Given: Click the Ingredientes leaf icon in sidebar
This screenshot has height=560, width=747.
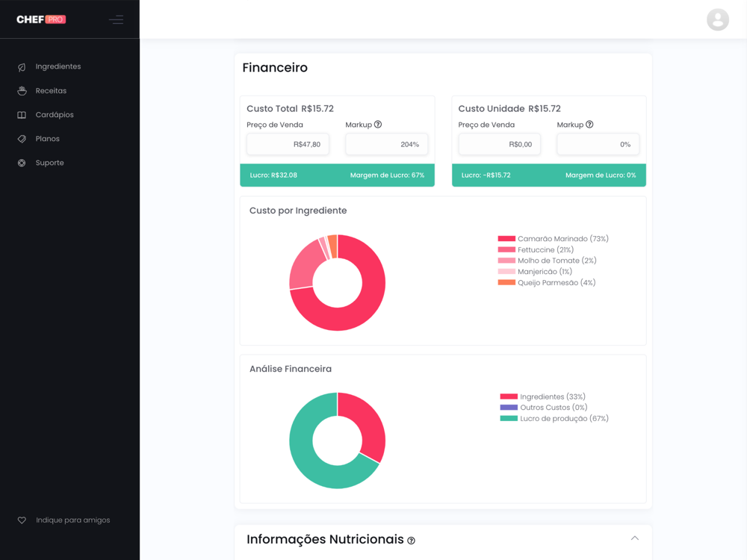Looking at the screenshot, I should coord(22,67).
